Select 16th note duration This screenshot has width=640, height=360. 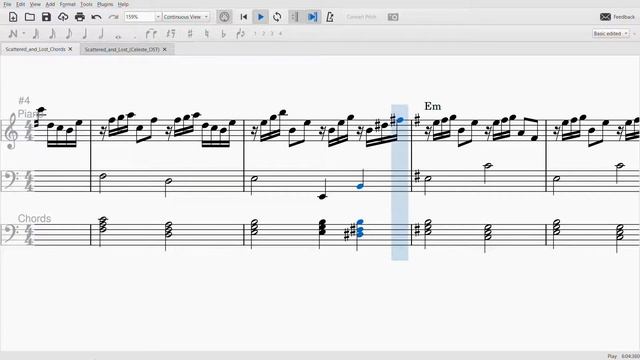coord(52,34)
